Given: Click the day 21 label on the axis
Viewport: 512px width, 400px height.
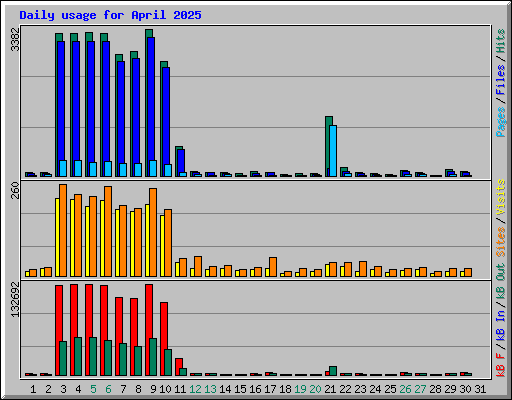Looking at the screenshot, I should (330, 389).
